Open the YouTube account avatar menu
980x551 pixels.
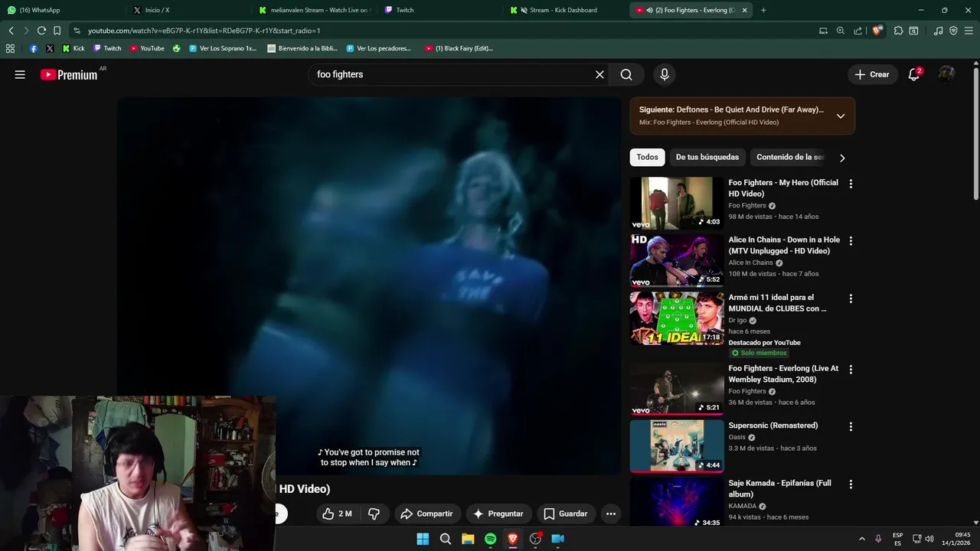[x=946, y=74]
